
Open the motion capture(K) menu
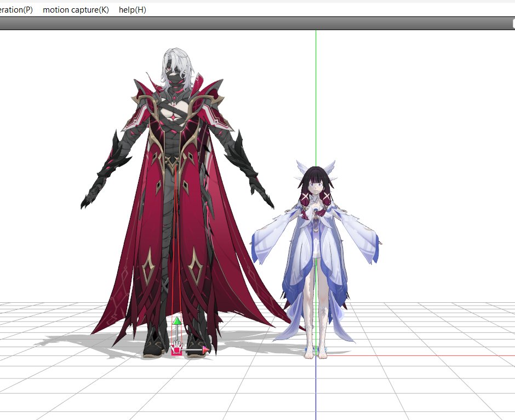click(x=76, y=10)
